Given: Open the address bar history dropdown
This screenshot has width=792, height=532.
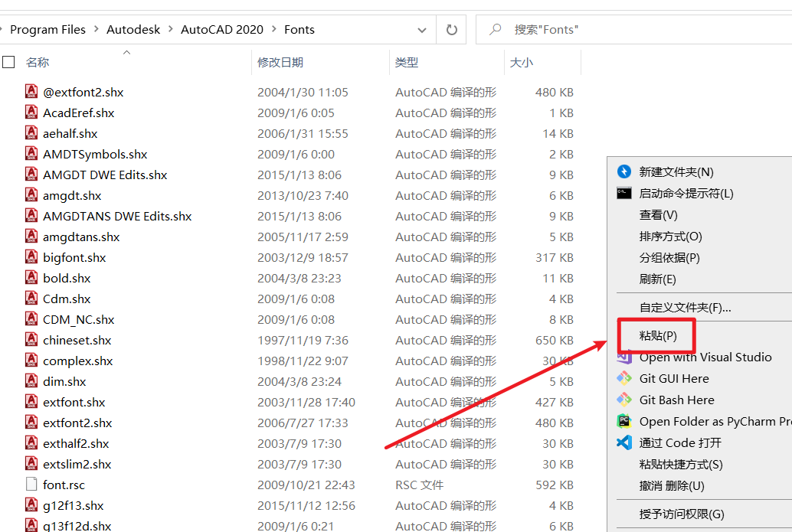Looking at the screenshot, I should coord(422,31).
